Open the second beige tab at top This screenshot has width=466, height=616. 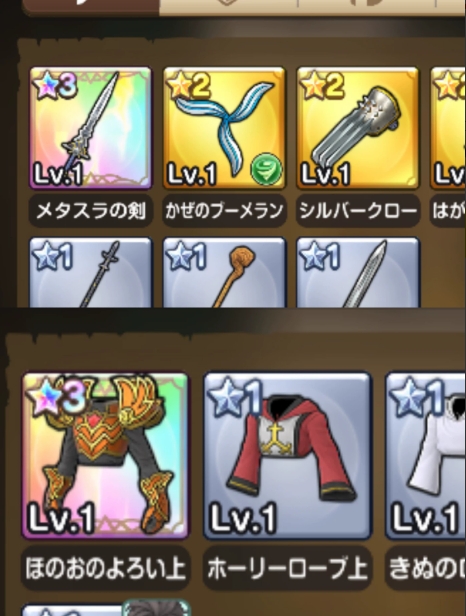tap(228, 6)
